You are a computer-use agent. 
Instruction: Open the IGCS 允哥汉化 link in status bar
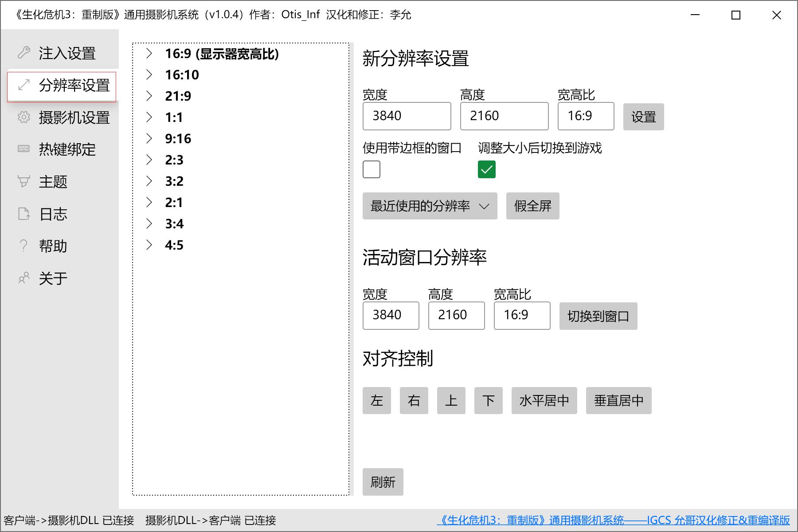point(614,520)
